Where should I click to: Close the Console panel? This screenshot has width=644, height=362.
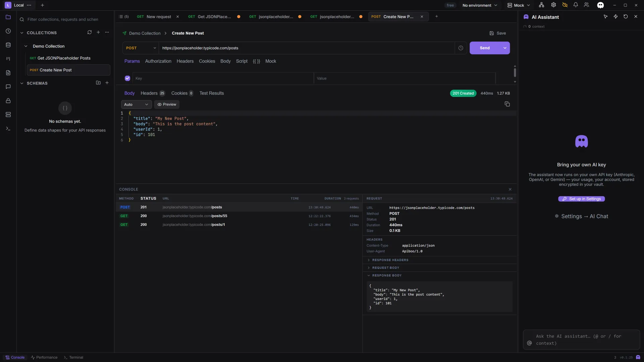point(510,189)
